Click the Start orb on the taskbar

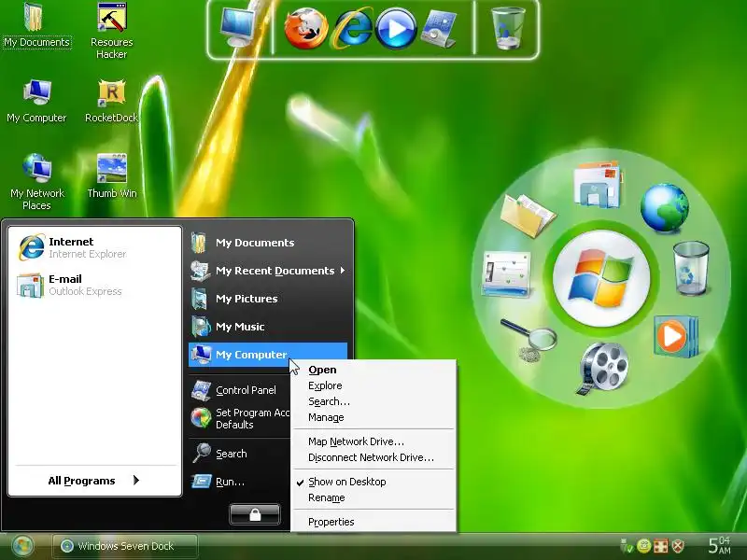(22, 546)
